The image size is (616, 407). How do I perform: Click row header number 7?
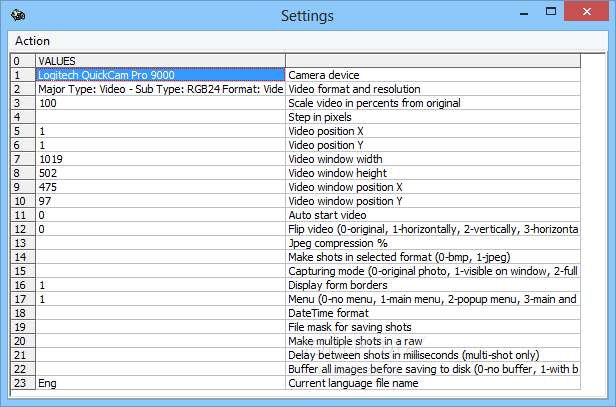pos(23,159)
